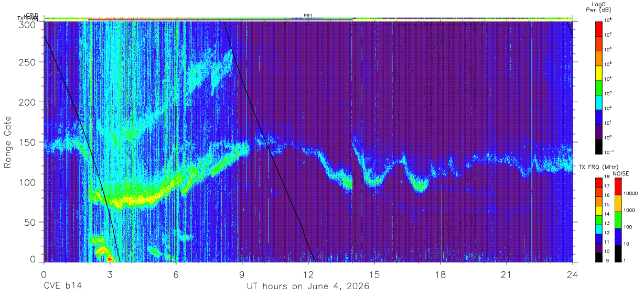Click the y-axis tick label '250'
The image size is (644, 297).
tap(27, 62)
